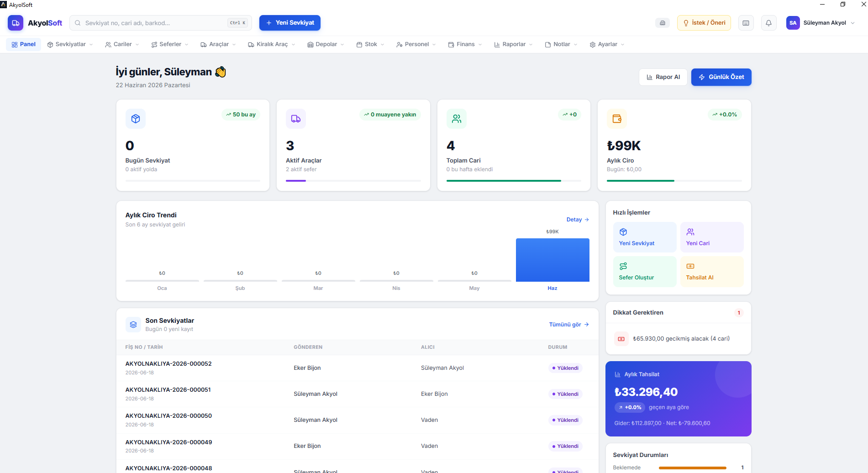Click the Beklemede status bar
This screenshot has height=473, width=868.
[x=692, y=468]
